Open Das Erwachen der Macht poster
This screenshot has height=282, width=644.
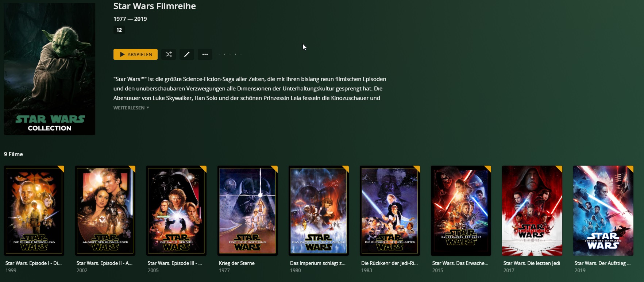point(461,210)
